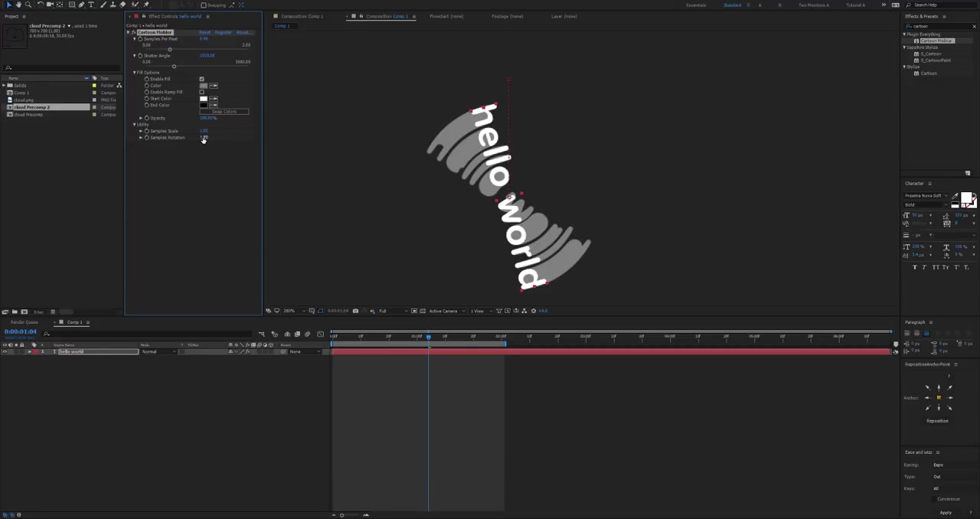Click the About link in Effect Controls
The width and height of the screenshot is (980, 519).
pyautogui.click(x=243, y=32)
